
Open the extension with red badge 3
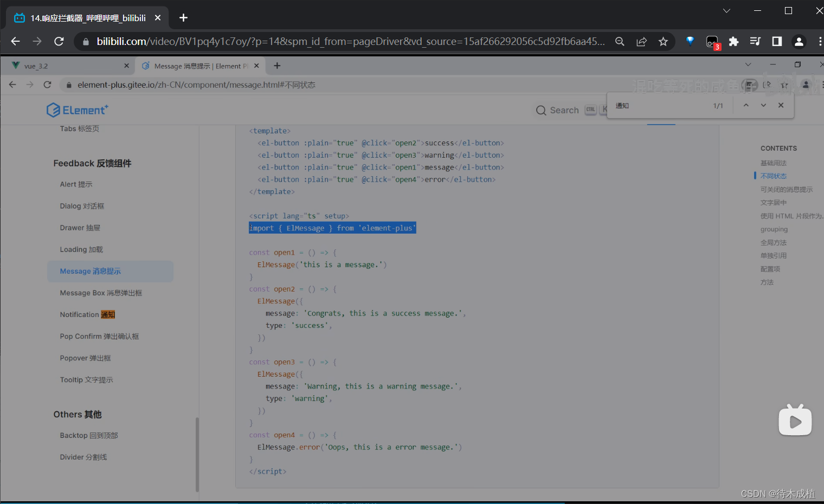pyautogui.click(x=712, y=42)
